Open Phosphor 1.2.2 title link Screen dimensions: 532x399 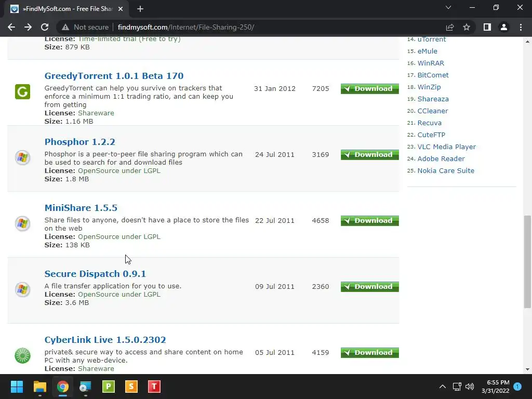click(x=79, y=142)
